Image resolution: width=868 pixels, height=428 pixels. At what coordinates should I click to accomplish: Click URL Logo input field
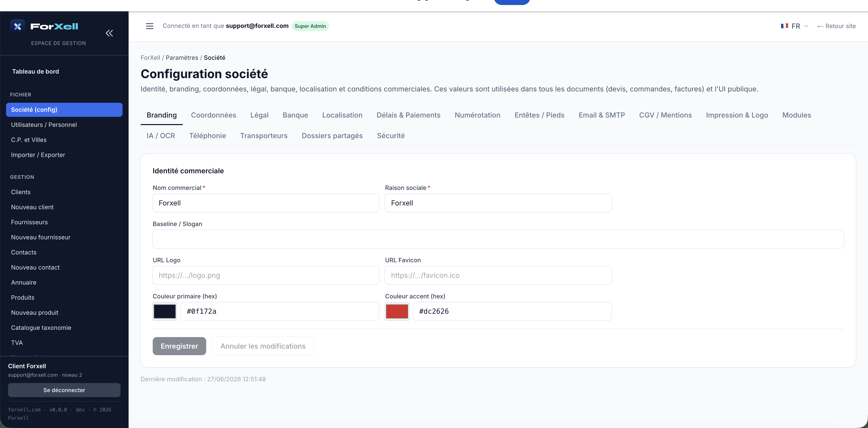266,275
